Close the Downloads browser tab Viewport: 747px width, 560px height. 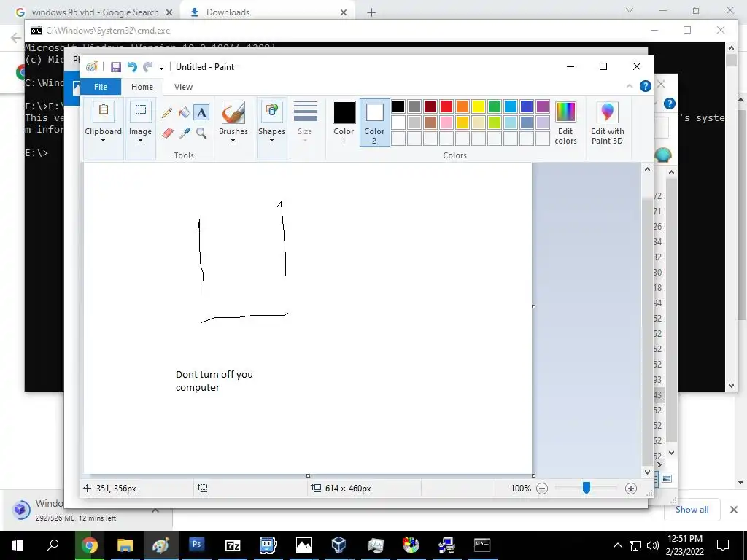pyautogui.click(x=344, y=12)
